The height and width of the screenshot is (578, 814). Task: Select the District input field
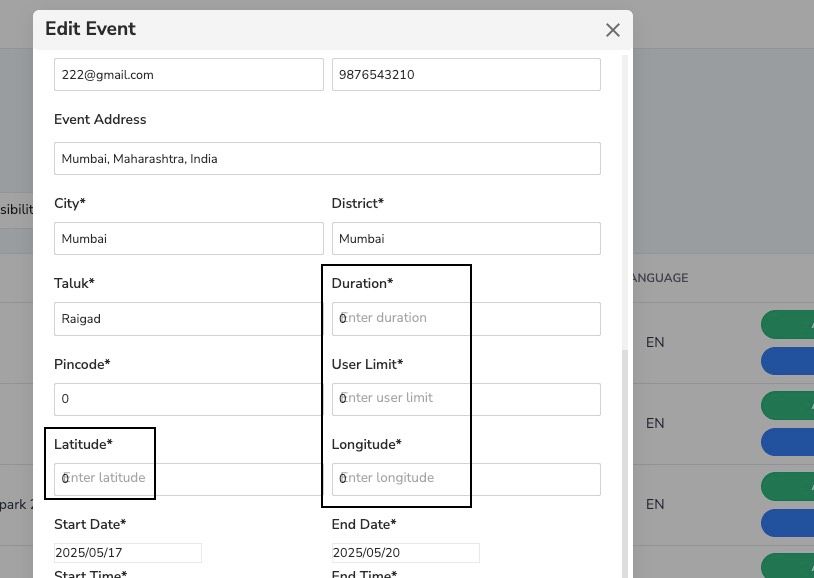tap(466, 239)
